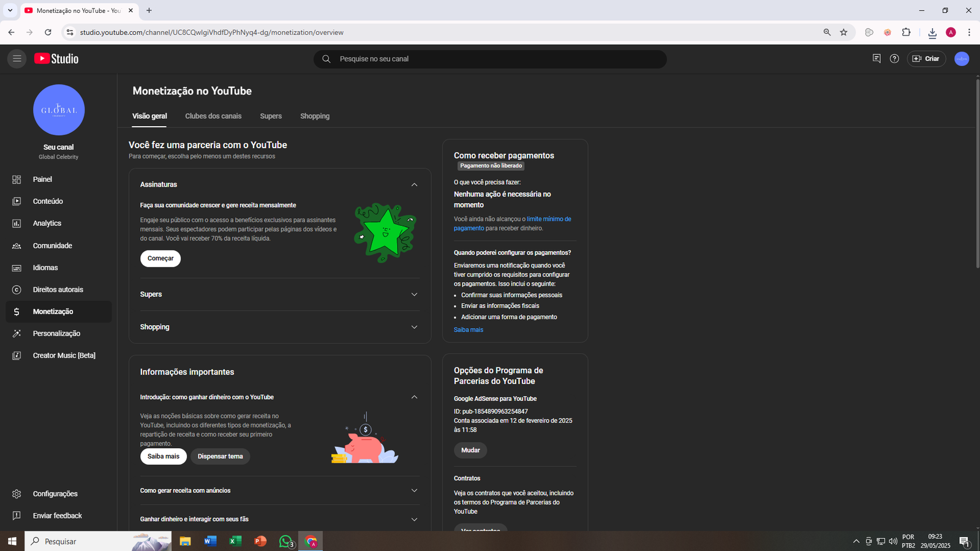Viewport: 980px width, 551px height.
Task: Open the comments notification icon in header
Action: pyautogui.click(x=876, y=59)
